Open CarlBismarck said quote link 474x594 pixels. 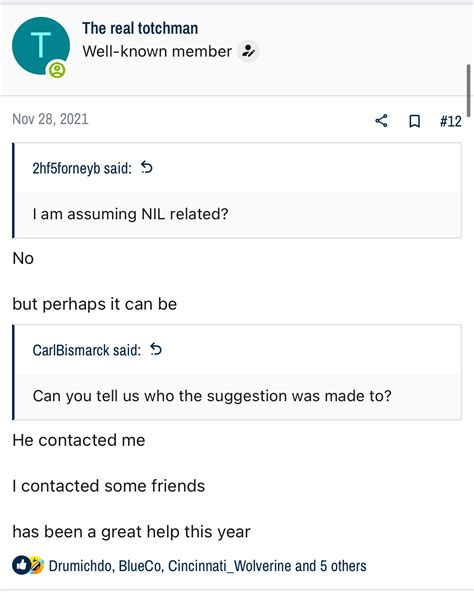pyautogui.click(x=86, y=350)
